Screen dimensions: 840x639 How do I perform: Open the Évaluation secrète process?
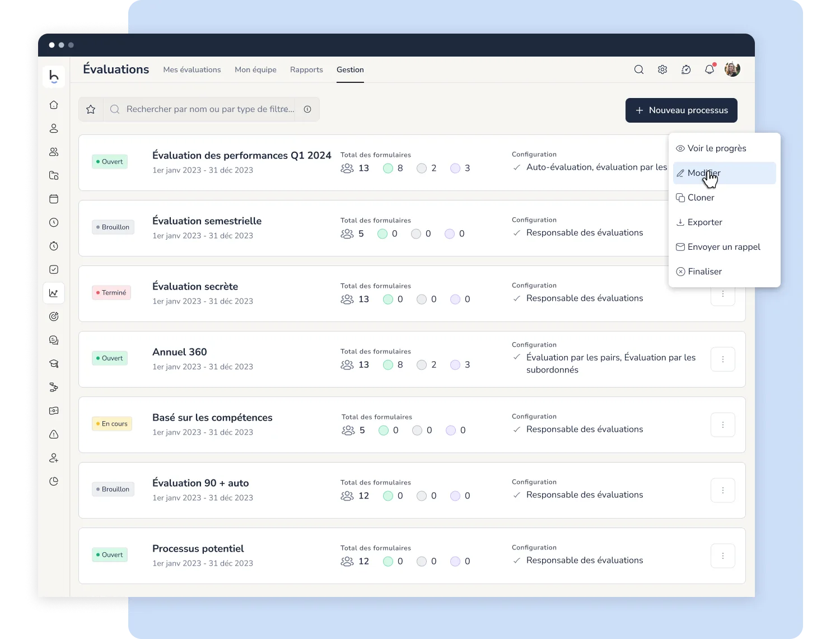coord(195,287)
